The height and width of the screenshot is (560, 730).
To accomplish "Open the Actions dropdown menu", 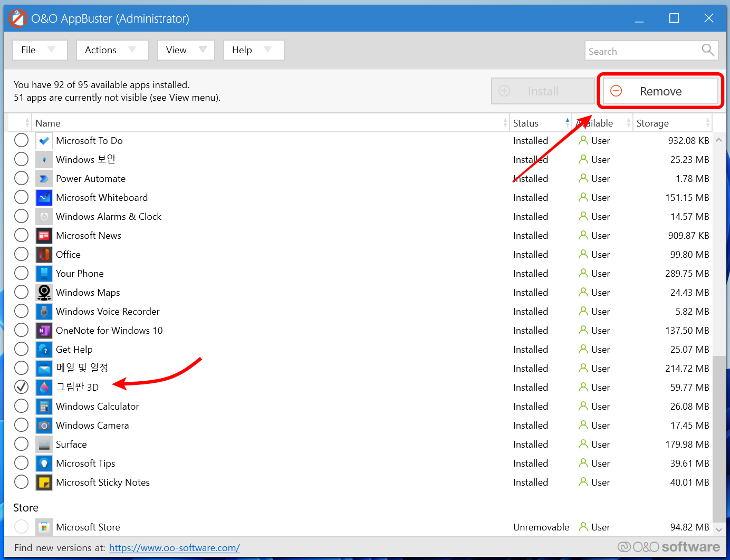I will click(x=112, y=50).
